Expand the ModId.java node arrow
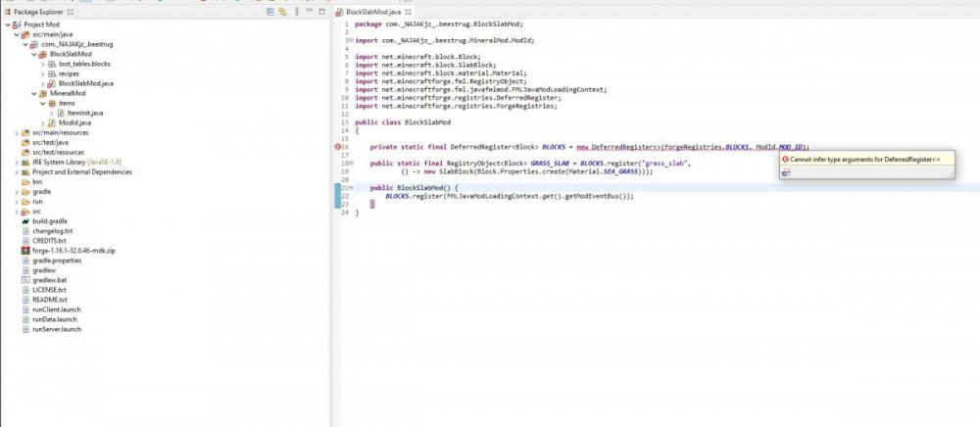Image resolution: width=980 pixels, height=427 pixels. (43, 123)
